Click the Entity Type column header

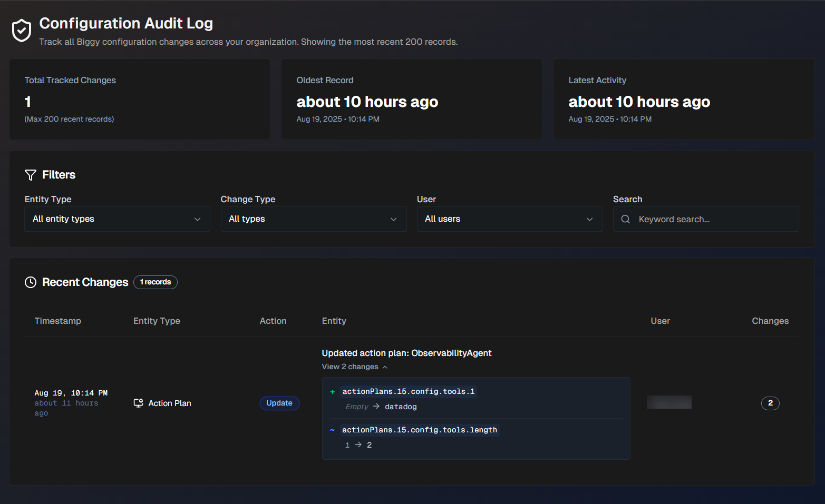pos(157,321)
